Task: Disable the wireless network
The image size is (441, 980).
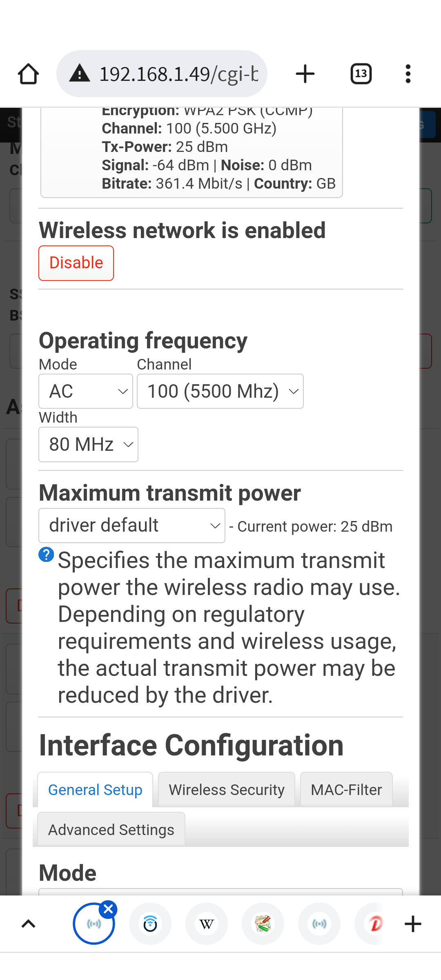Action: [x=76, y=263]
